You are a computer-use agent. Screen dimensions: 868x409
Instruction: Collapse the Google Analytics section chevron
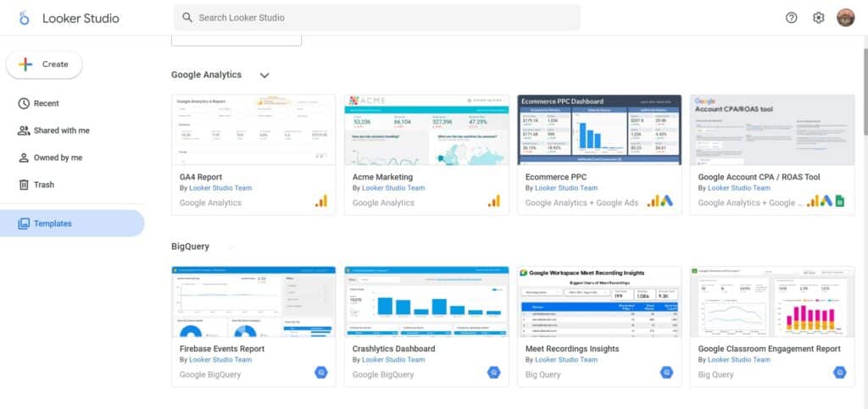[264, 75]
